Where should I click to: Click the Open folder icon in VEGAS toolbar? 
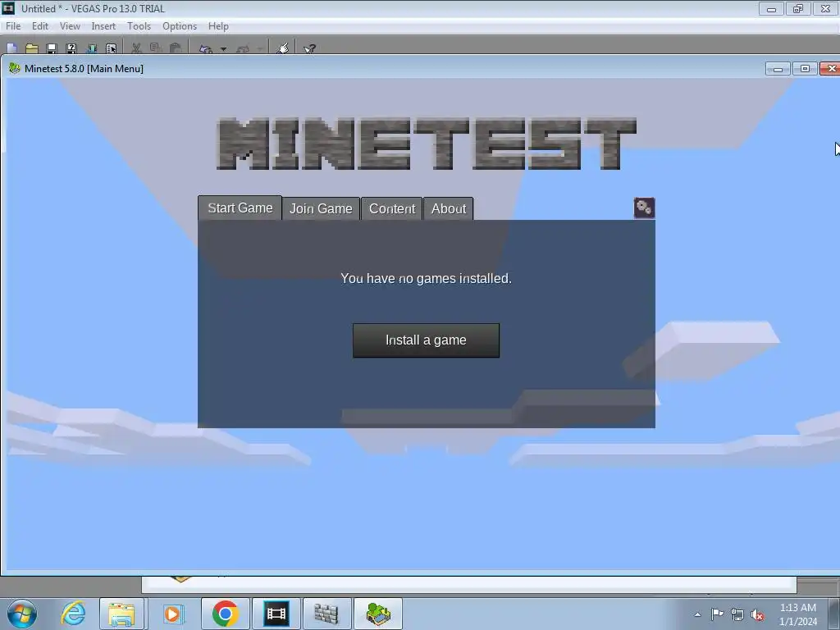(32, 48)
